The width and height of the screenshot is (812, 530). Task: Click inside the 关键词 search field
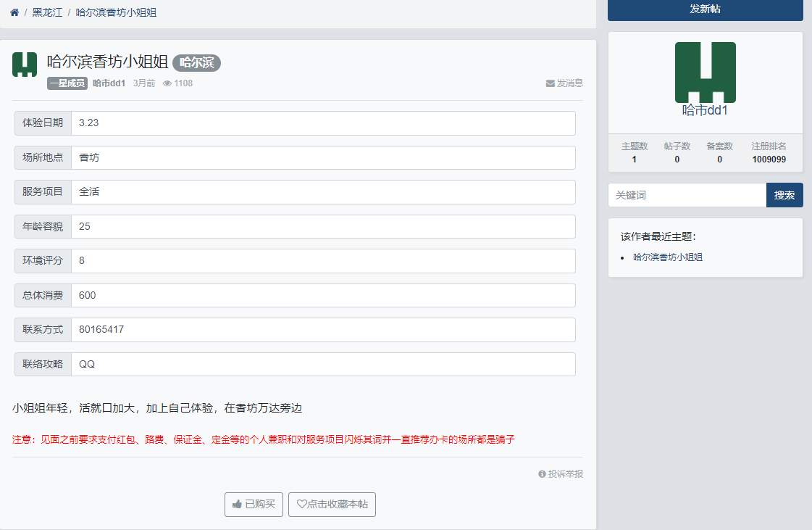pyautogui.click(x=686, y=194)
